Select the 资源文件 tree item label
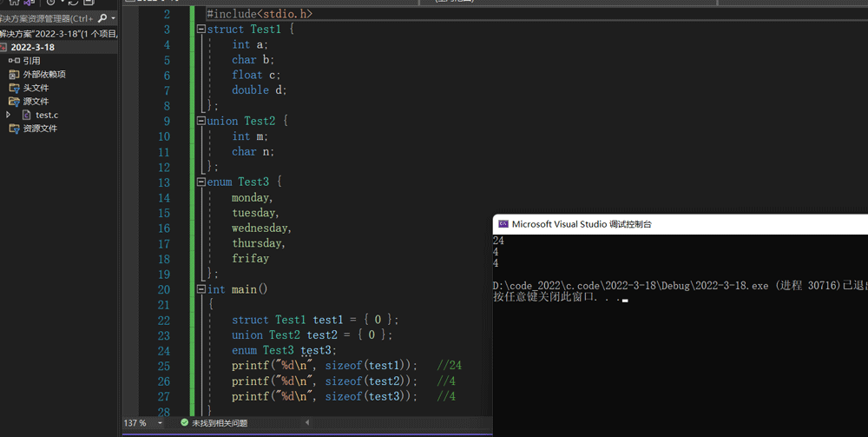The width and height of the screenshot is (868, 437). point(40,129)
